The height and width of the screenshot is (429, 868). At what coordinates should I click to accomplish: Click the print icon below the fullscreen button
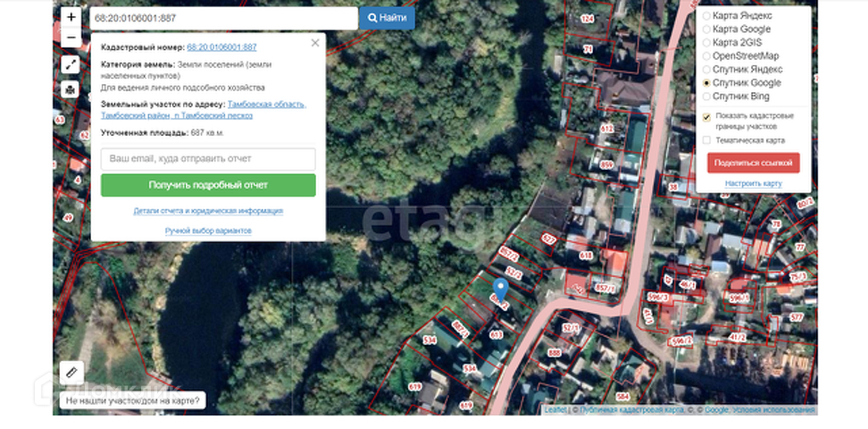(x=71, y=89)
